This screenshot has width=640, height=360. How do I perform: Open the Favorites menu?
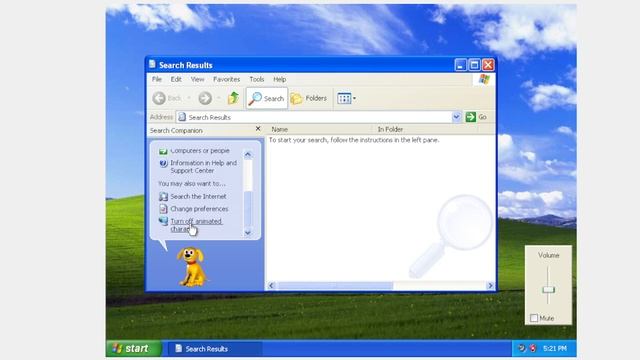[226, 79]
